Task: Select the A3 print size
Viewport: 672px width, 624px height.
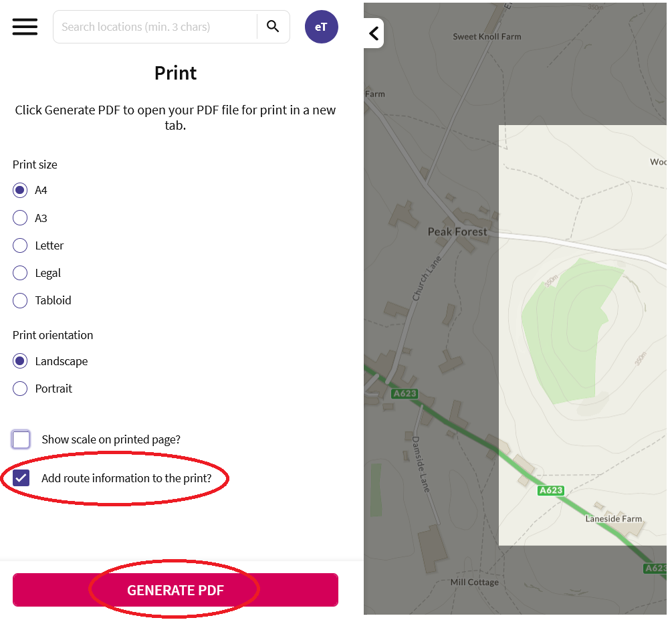Action: [x=19, y=217]
